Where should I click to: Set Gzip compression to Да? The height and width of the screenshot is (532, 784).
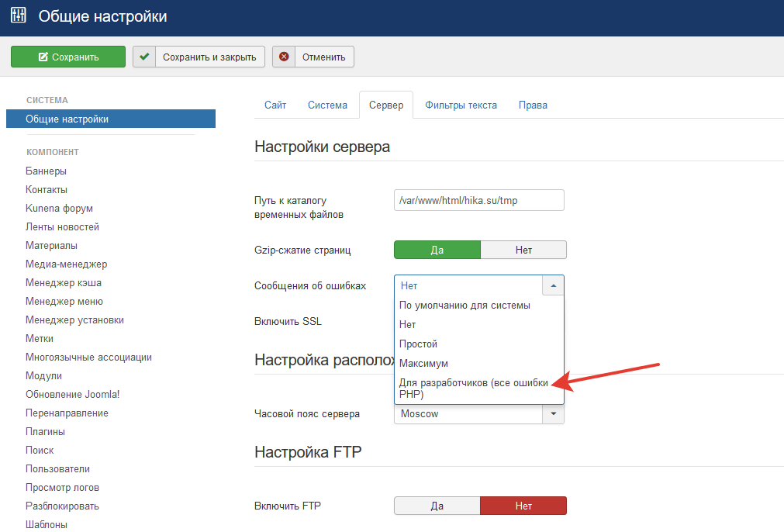click(437, 250)
